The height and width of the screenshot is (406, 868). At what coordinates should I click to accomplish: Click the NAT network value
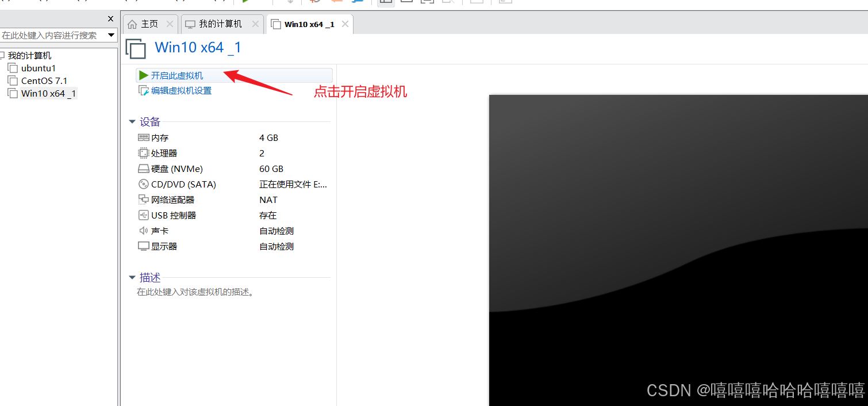(x=268, y=200)
